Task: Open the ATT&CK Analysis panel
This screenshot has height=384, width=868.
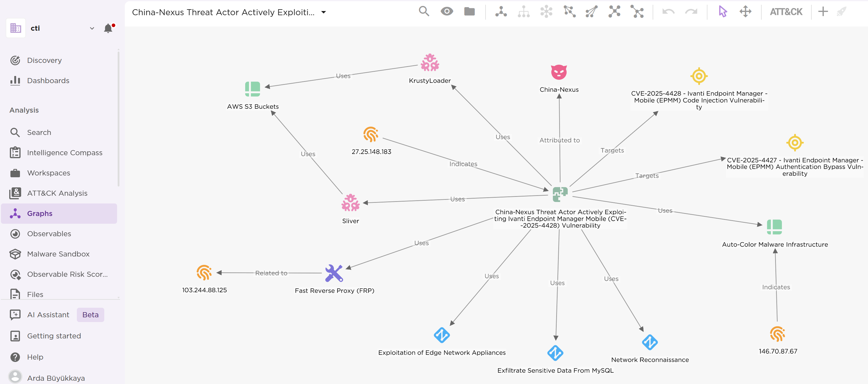Action: (57, 193)
